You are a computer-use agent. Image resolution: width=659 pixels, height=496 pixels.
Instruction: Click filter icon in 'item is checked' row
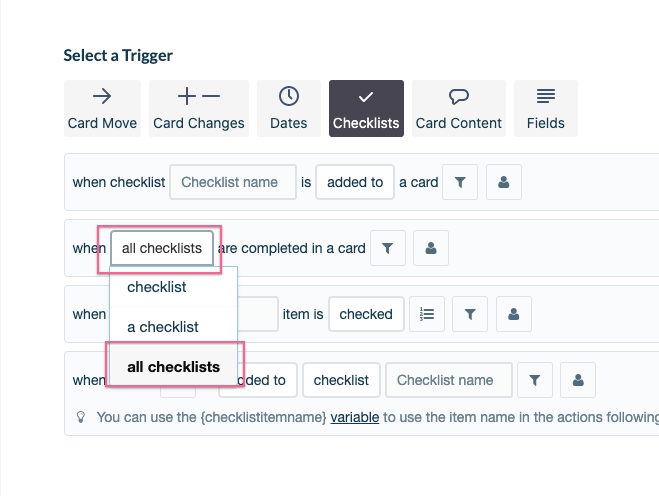click(470, 314)
